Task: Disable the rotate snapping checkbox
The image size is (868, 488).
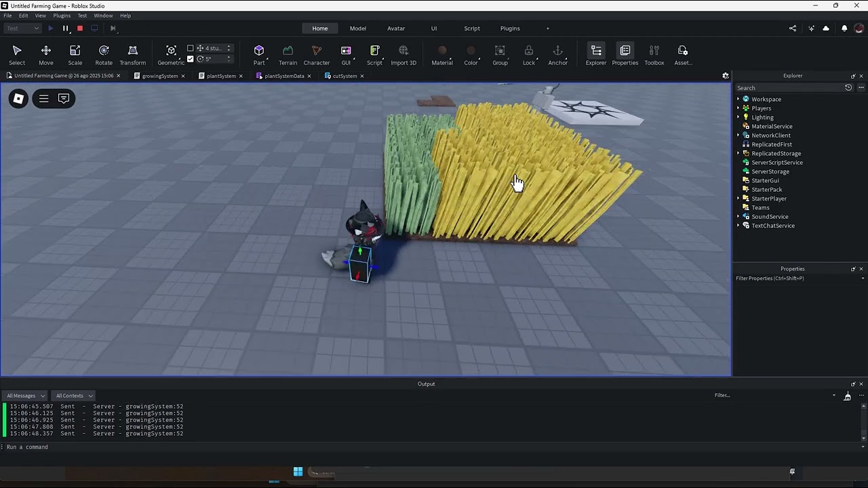Action: (x=191, y=59)
